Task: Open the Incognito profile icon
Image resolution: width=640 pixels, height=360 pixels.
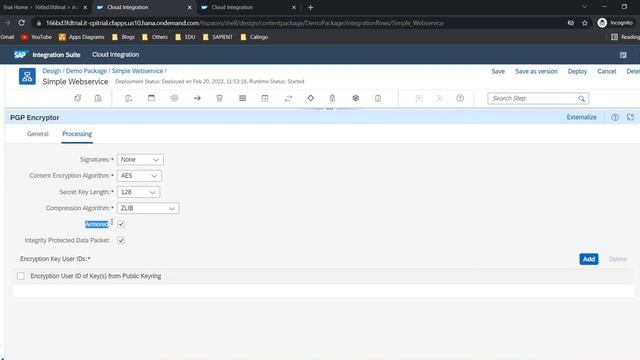Action: pyautogui.click(x=602, y=23)
